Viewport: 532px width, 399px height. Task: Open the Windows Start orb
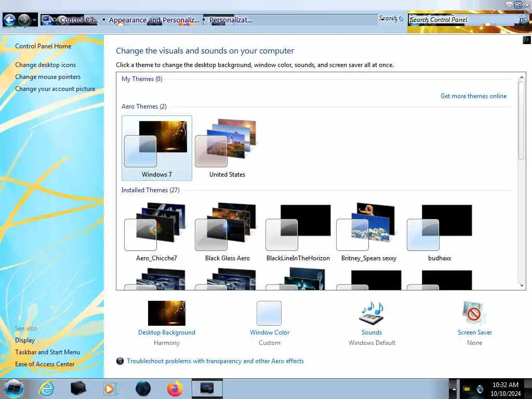[x=13, y=389]
